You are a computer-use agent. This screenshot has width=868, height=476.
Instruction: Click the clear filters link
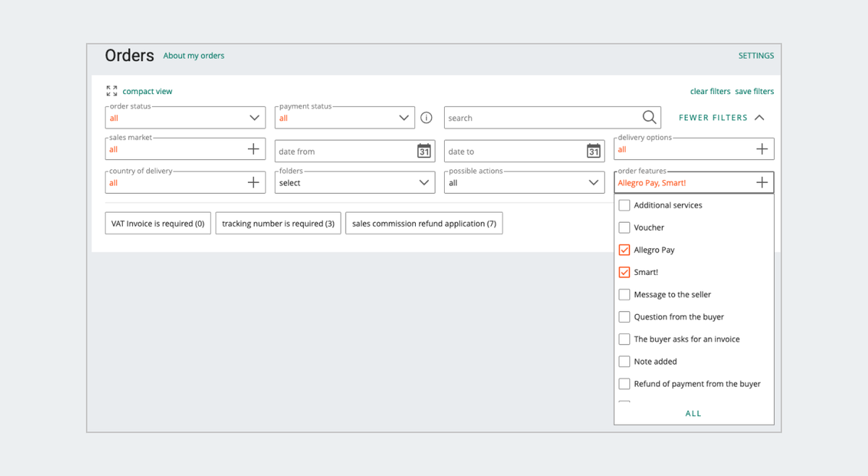click(x=710, y=91)
